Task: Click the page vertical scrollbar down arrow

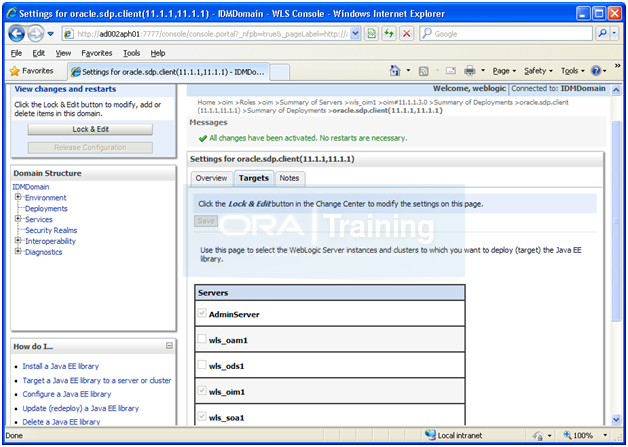Action: [x=616, y=419]
